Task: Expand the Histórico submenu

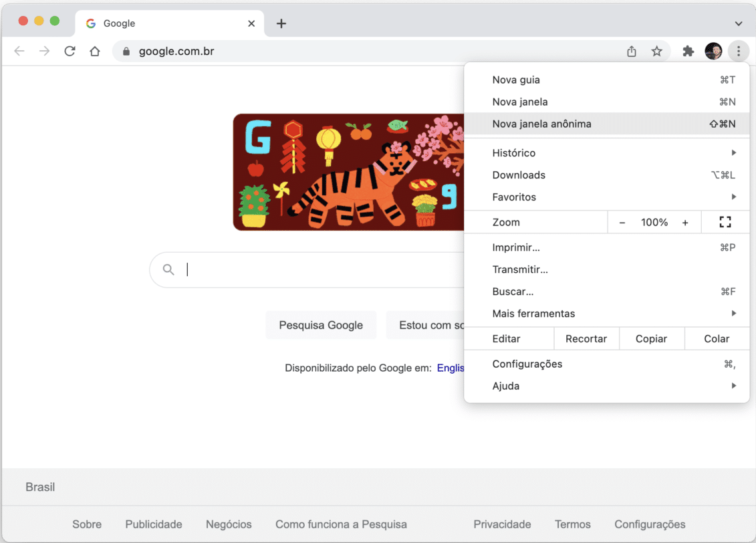Action: (x=606, y=153)
